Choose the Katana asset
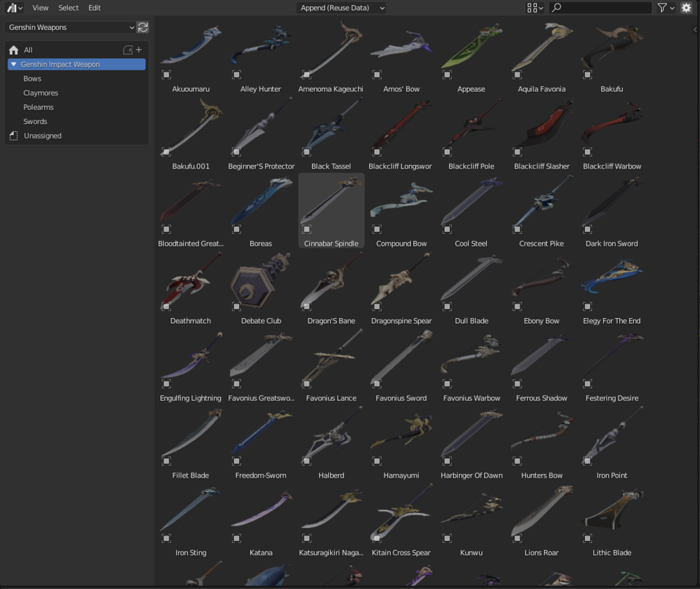Viewport: 700px width, 589px height. coord(260,521)
